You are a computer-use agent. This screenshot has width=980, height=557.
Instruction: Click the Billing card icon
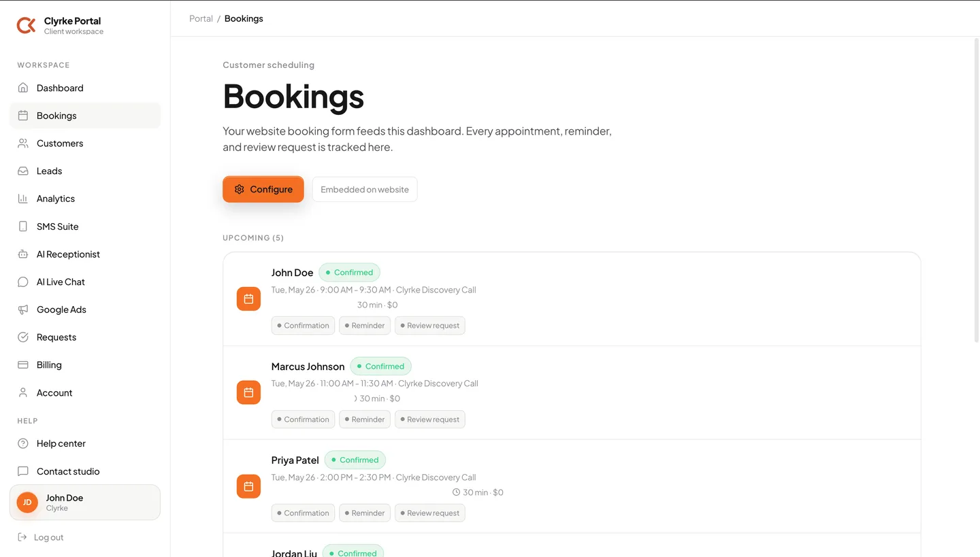coord(23,365)
